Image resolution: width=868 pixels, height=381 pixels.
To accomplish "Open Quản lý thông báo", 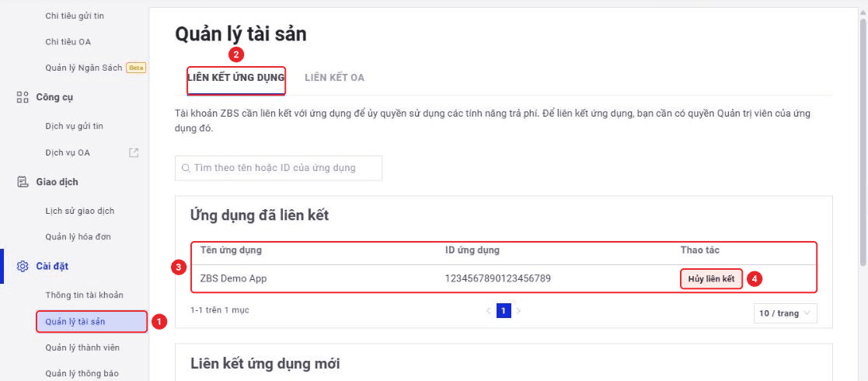I will click(x=82, y=373).
